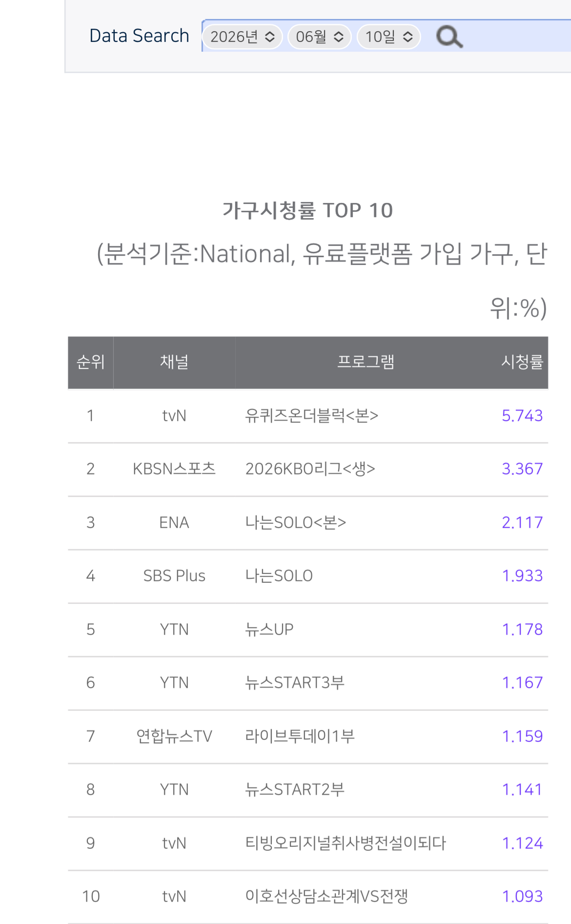Select the 2026KBO리그<생> program entry
The width and height of the screenshot is (571, 924).
[x=310, y=469]
